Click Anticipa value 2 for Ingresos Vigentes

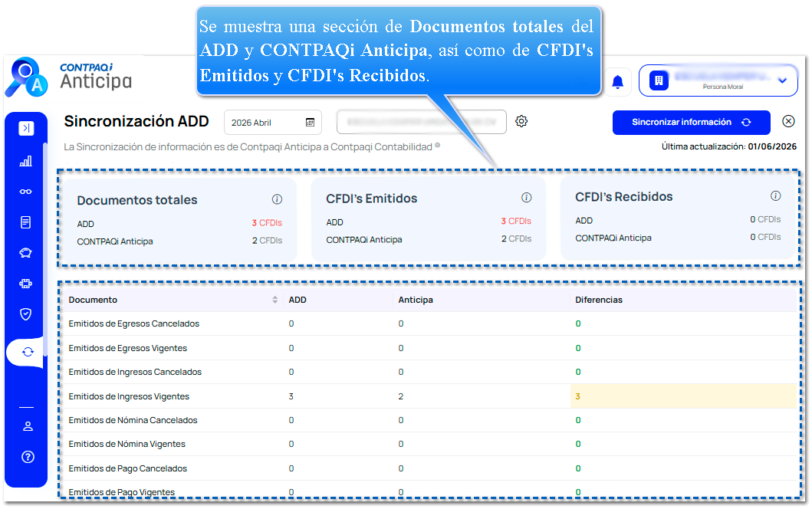click(x=401, y=396)
